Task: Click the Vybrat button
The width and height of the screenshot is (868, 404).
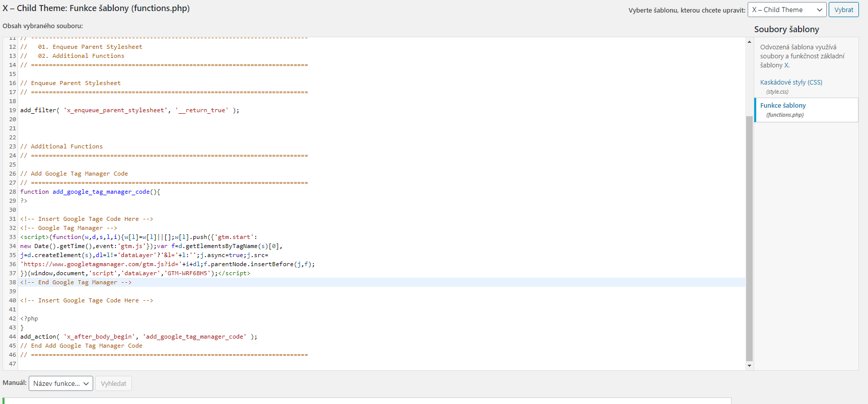Action: pos(844,10)
